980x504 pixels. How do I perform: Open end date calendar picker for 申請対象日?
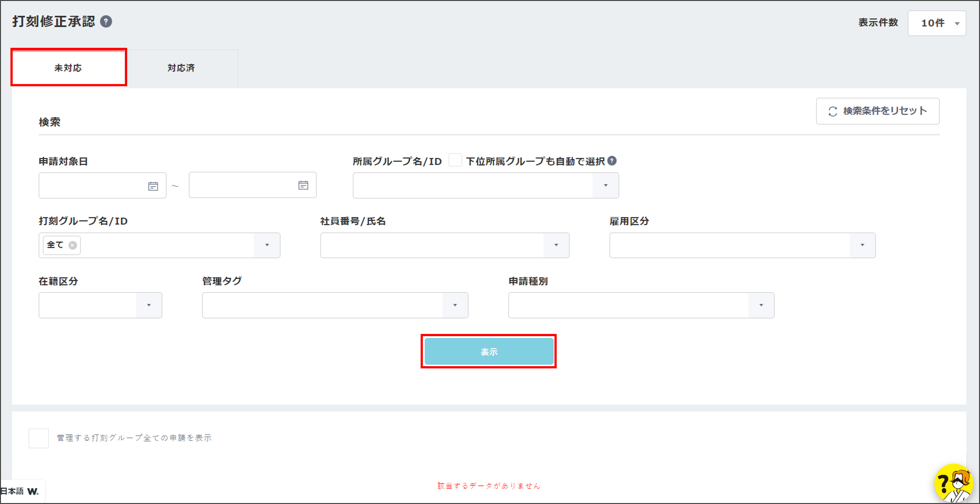click(x=303, y=185)
